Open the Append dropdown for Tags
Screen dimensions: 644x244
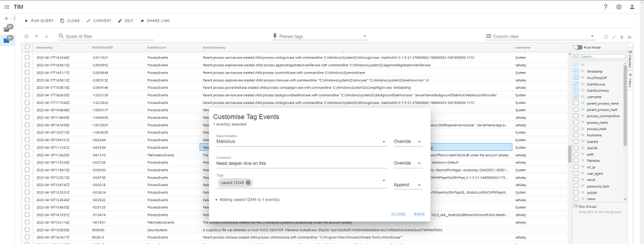(407, 184)
